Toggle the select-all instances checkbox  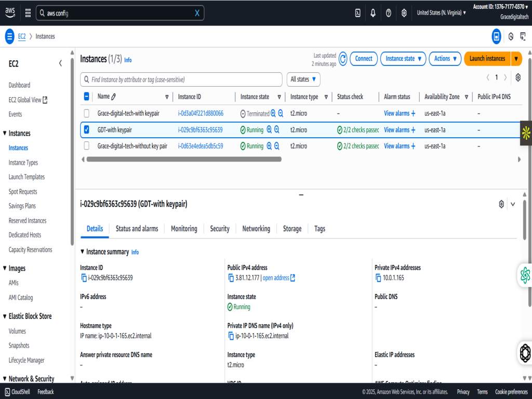pos(87,97)
